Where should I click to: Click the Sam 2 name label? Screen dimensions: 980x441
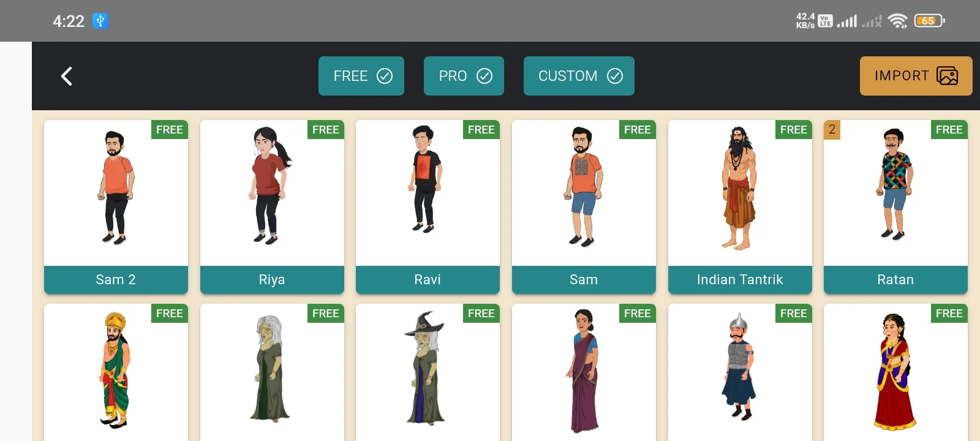coord(116,280)
